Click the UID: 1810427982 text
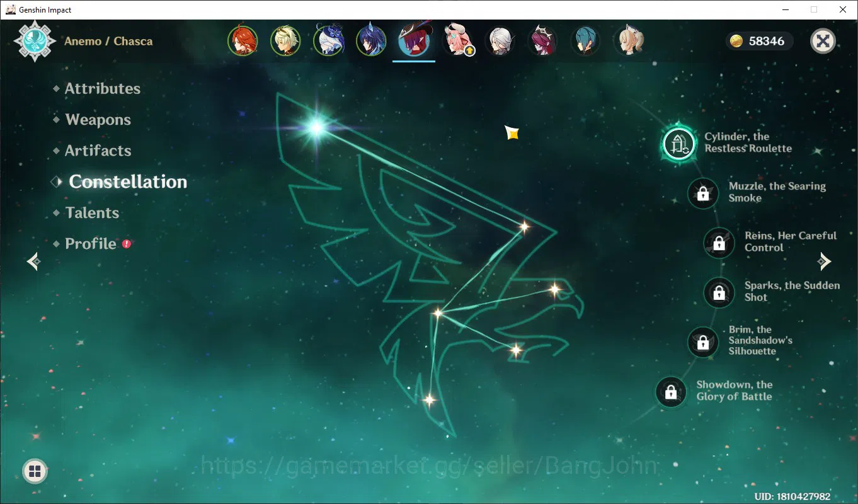This screenshot has width=858, height=504. (x=792, y=496)
